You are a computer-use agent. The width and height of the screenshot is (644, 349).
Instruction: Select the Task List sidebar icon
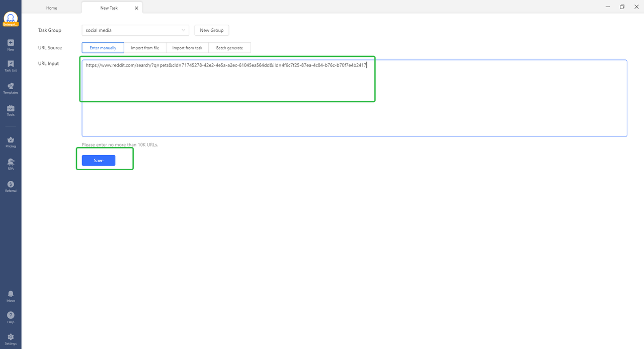click(x=11, y=67)
